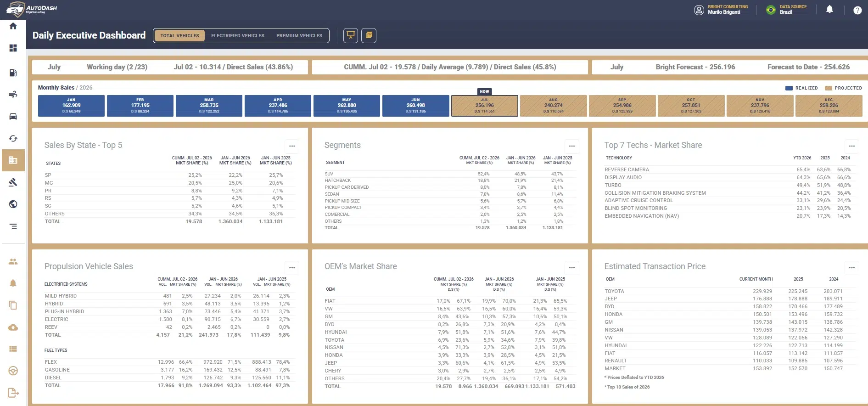Click the Realized legend color swatch
Viewport: 868px width, 406px height.
point(789,88)
